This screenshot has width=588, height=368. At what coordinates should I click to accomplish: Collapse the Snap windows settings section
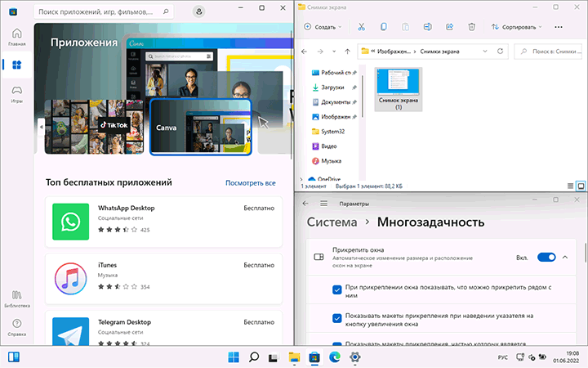click(x=565, y=258)
